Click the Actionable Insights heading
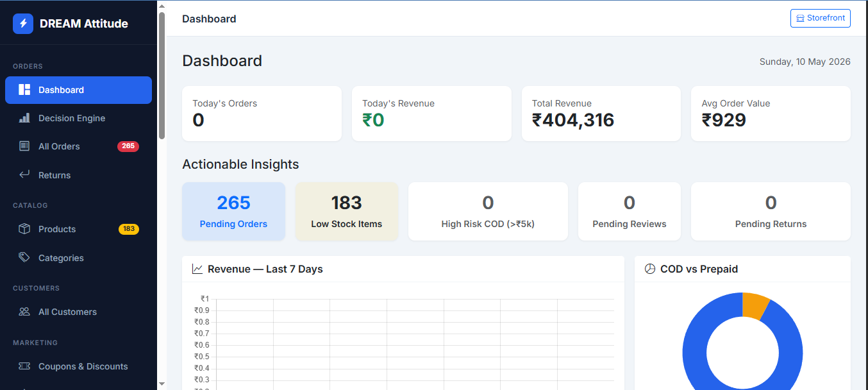This screenshot has height=390, width=868. point(240,164)
